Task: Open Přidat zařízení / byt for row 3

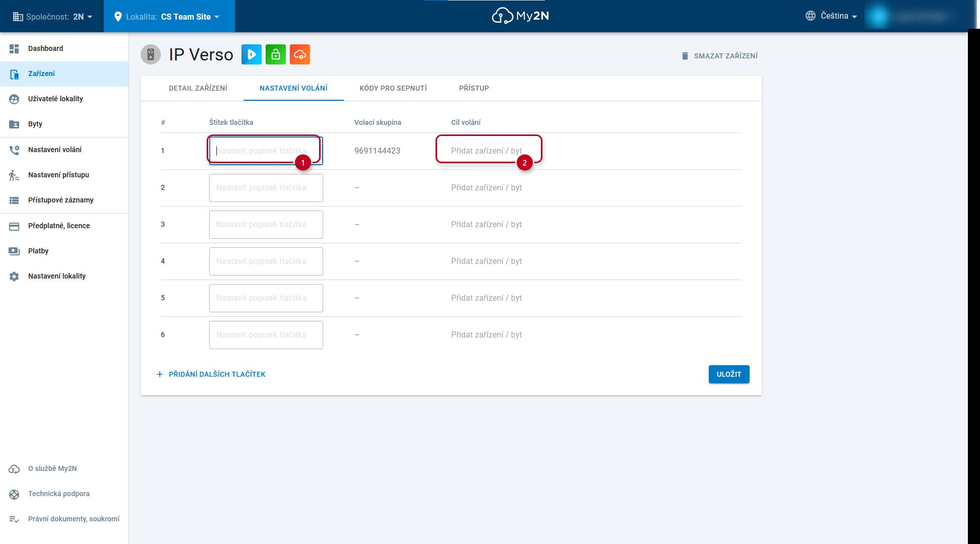Action: coord(486,225)
